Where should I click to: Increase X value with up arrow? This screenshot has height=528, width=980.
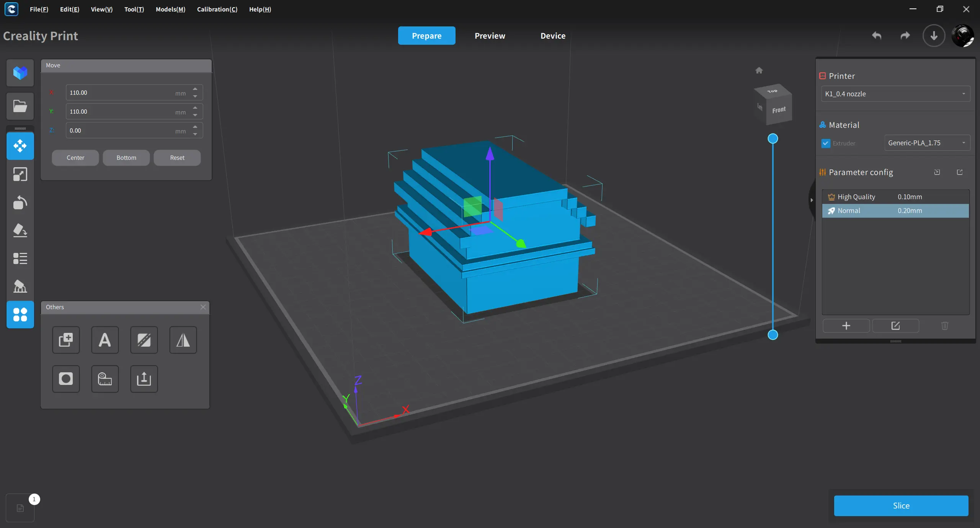click(195, 89)
